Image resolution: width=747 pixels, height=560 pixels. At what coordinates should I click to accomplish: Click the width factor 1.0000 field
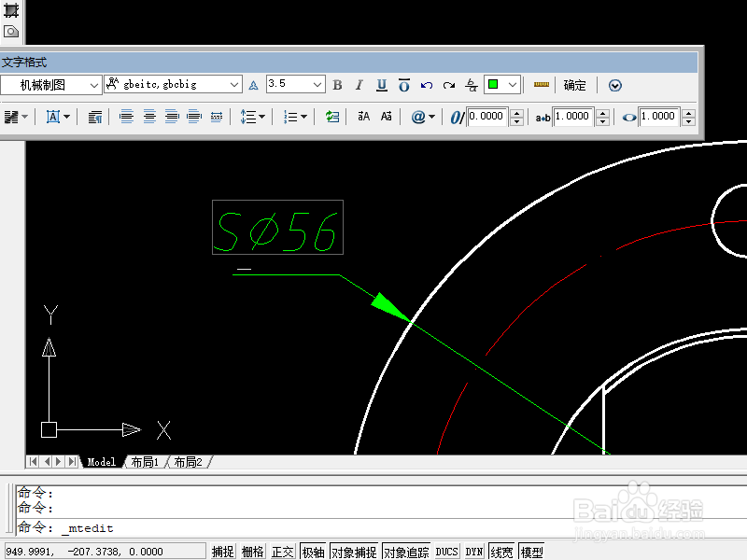tap(659, 117)
